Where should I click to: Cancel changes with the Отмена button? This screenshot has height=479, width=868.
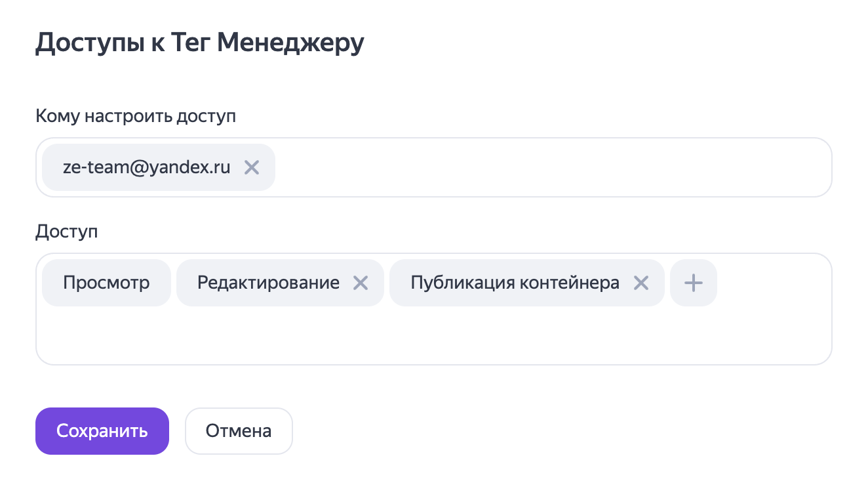coord(239,431)
